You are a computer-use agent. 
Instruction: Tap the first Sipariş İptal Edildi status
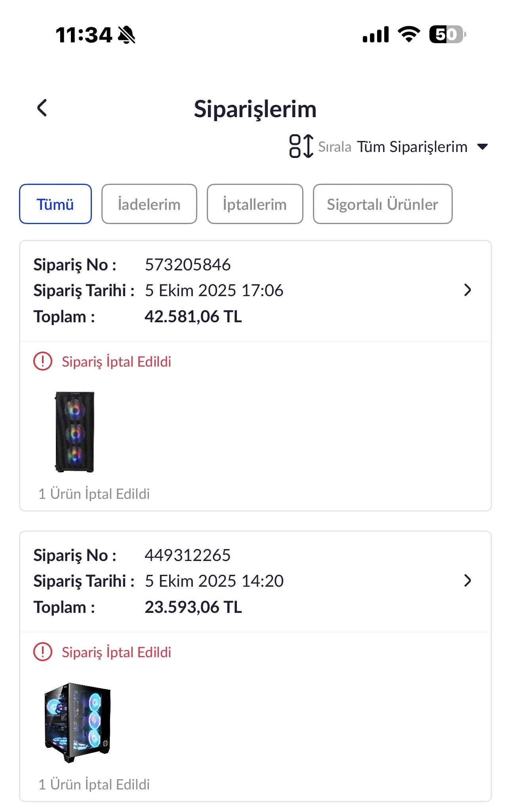pyautogui.click(x=116, y=362)
